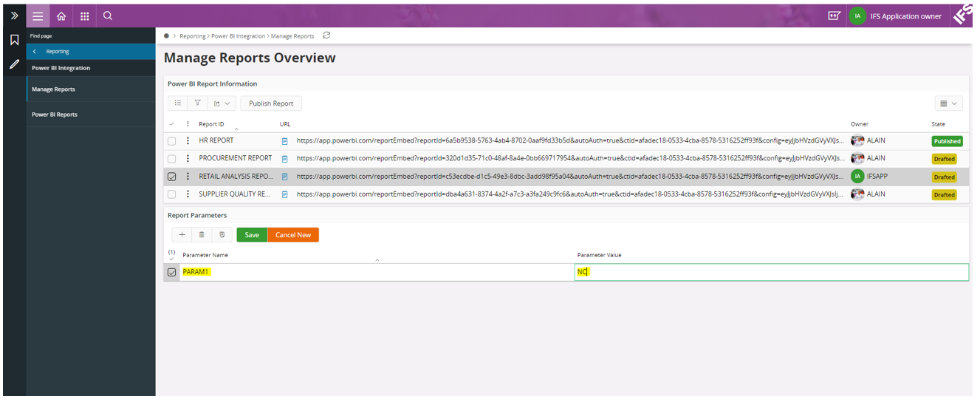Open Power BI Reports menu item
Viewport: 980px width, 405px height.
55,115
